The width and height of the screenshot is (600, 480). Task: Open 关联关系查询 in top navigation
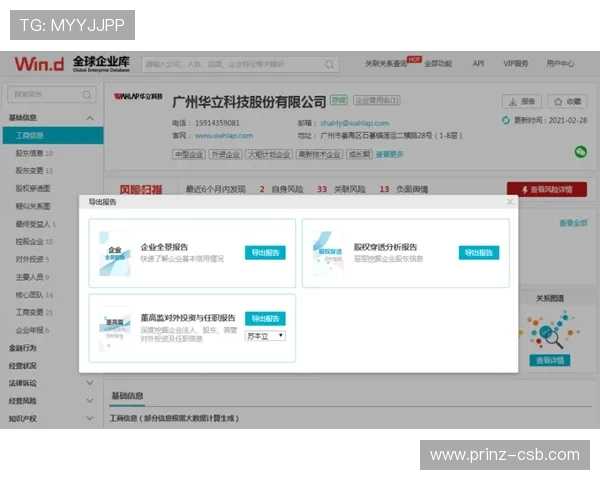(386, 64)
